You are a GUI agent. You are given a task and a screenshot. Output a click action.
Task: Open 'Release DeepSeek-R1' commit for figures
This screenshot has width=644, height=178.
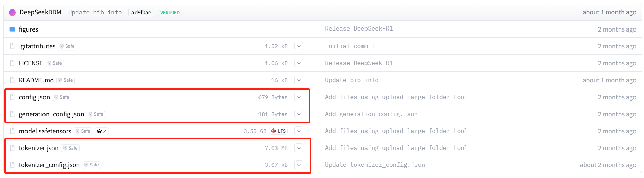click(359, 28)
